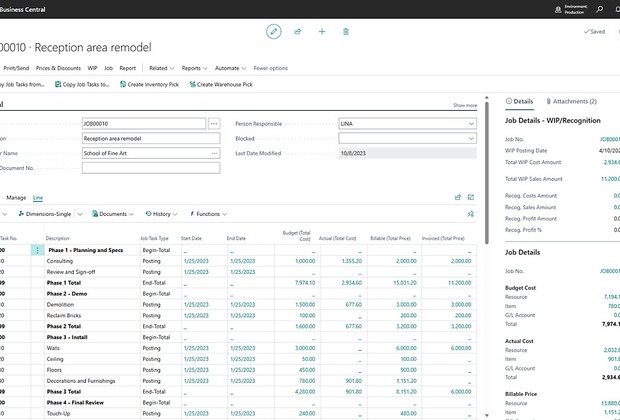The width and height of the screenshot is (620, 420).
Task: Expand the lines part to full view
Action: [471, 197]
